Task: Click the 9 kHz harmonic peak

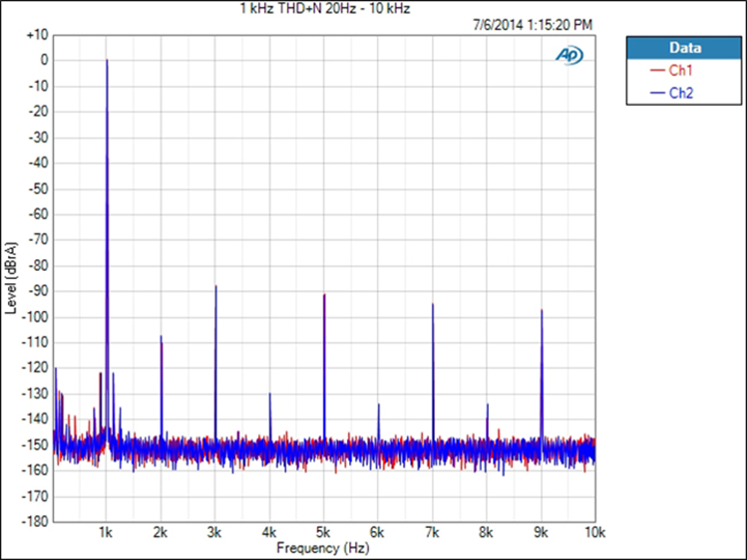Action: click(542, 312)
